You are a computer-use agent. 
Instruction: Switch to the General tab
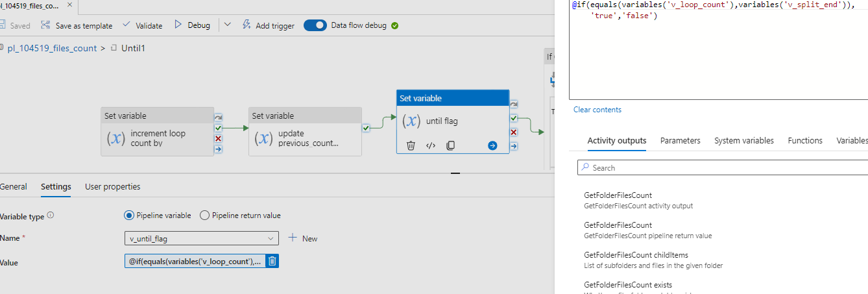(13, 186)
